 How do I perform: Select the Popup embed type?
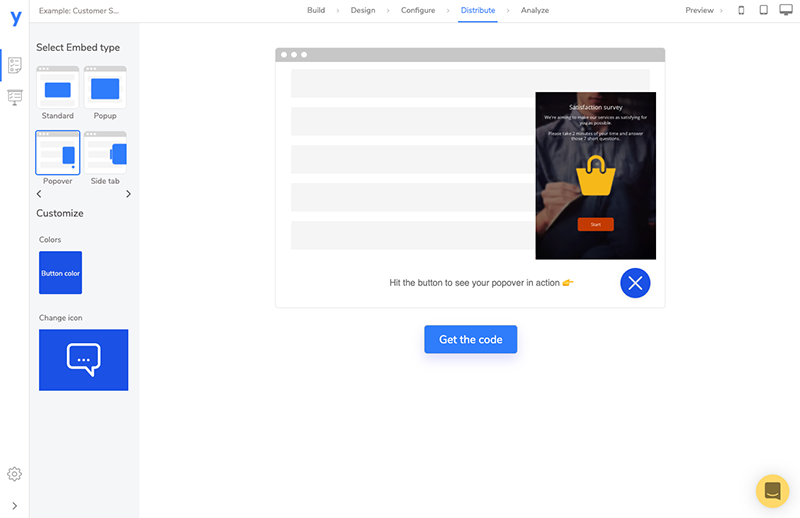(105, 92)
